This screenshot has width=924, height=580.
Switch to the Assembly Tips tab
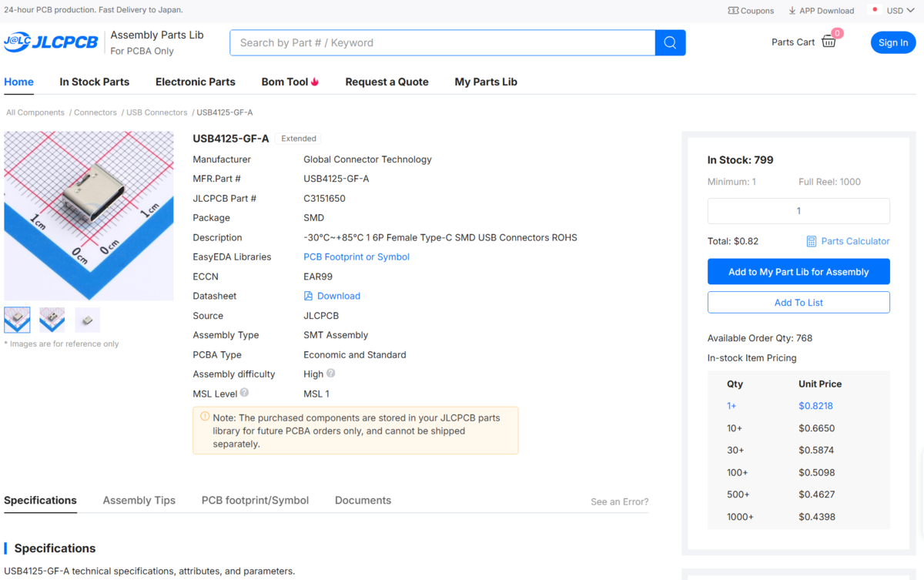139,500
